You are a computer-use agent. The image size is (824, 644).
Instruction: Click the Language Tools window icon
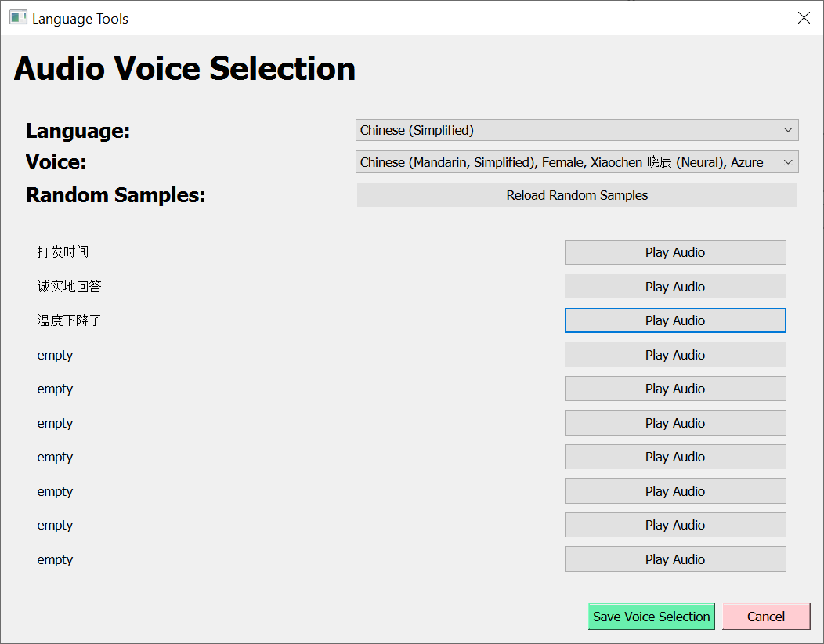pyautogui.click(x=18, y=17)
